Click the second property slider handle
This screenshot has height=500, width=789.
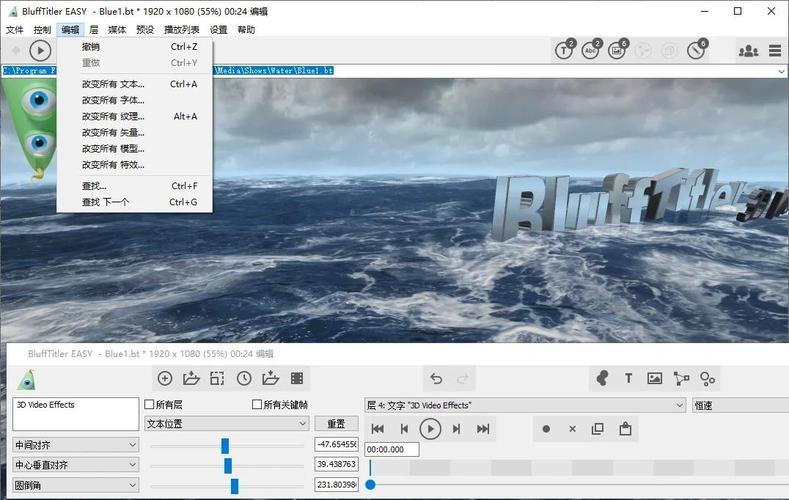[228, 465]
